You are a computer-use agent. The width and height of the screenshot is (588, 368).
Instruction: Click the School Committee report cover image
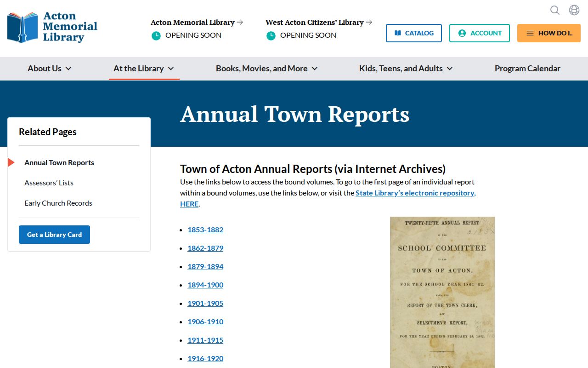pos(442,292)
